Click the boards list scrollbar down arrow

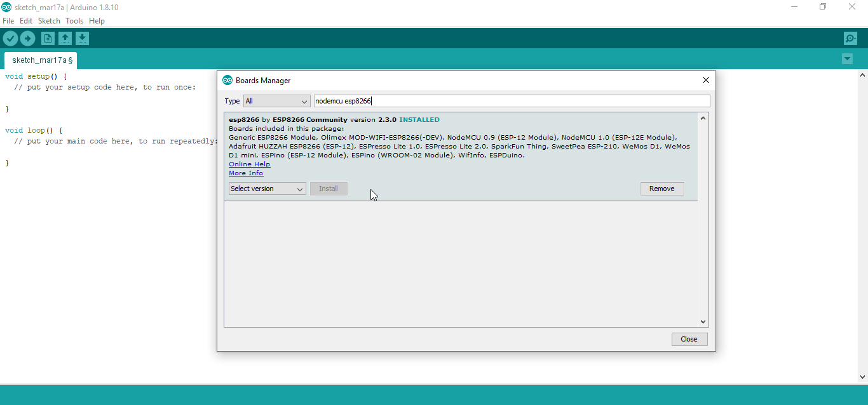pos(703,322)
